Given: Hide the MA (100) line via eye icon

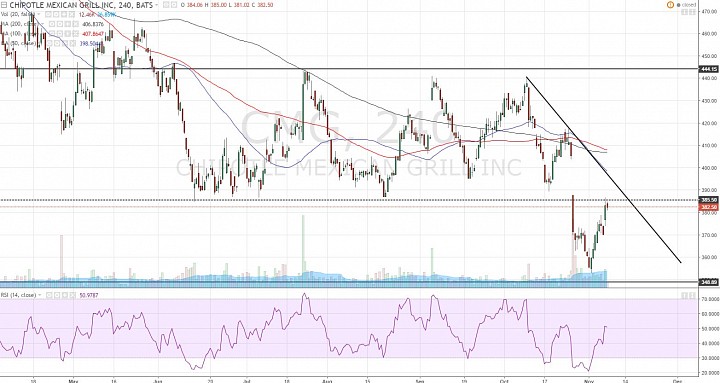Looking at the screenshot, I should coord(52,34).
